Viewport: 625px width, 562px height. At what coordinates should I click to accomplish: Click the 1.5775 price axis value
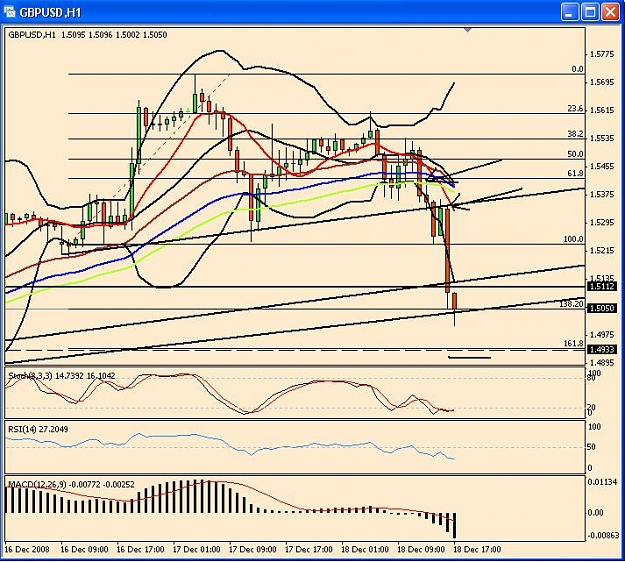(x=602, y=54)
